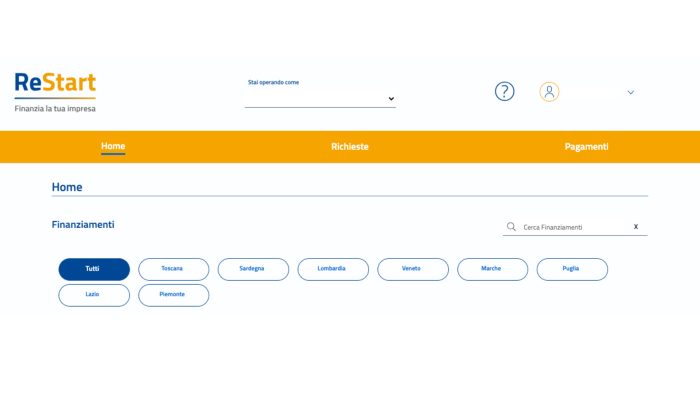This screenshot has width=700, height=394.
Task: Expand the user account chevron menu
Action: pos(630,92)
